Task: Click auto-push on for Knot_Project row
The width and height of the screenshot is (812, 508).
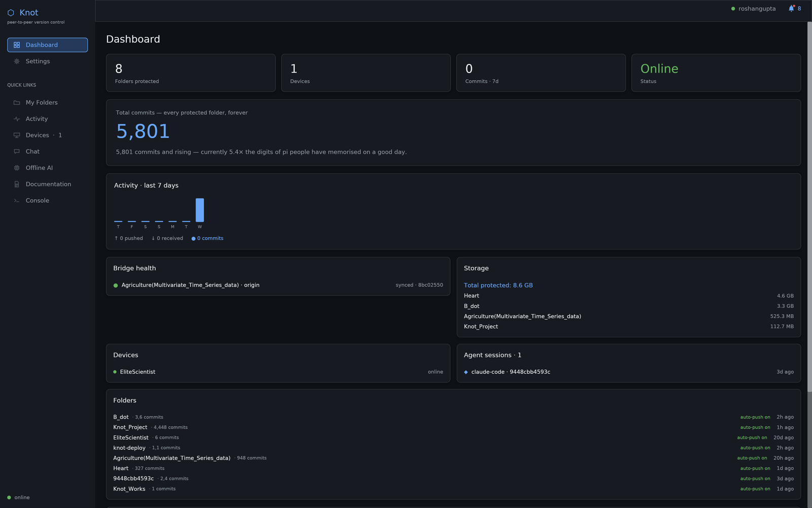Action: coord(755,427)
